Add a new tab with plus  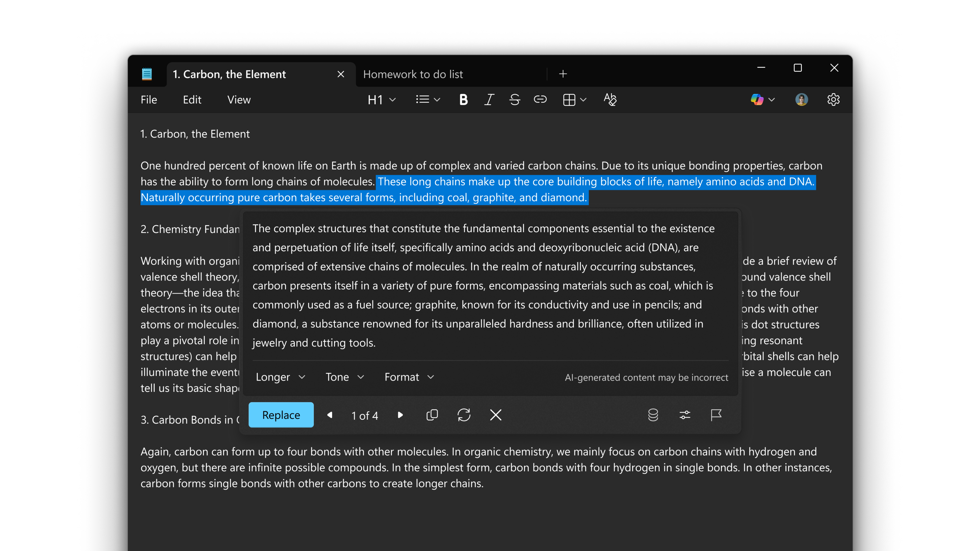pyautogui.click(x=563, y=74)
